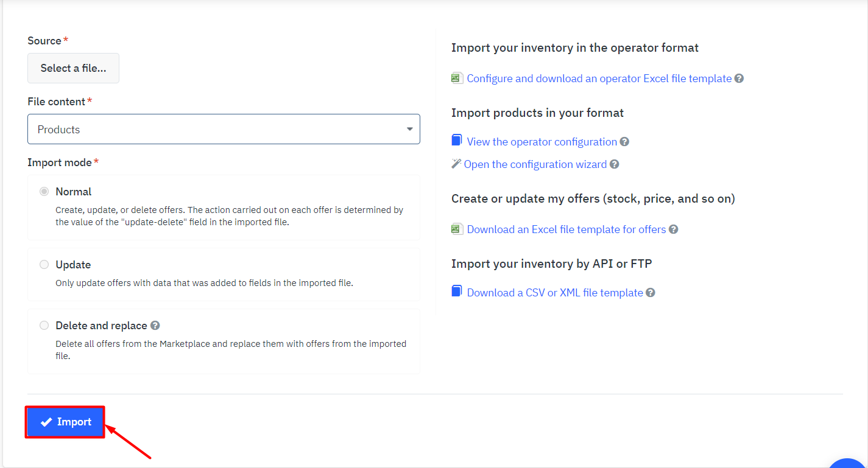868x468 pixels.
Task: Open the File content dropdown
Action: pyautogui.click(x=224, y=129)
